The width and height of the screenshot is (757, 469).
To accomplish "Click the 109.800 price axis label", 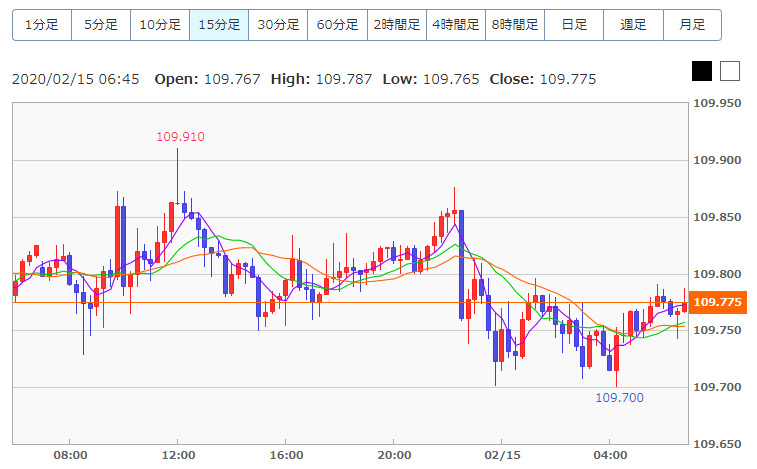I will (x=717, y=274).
